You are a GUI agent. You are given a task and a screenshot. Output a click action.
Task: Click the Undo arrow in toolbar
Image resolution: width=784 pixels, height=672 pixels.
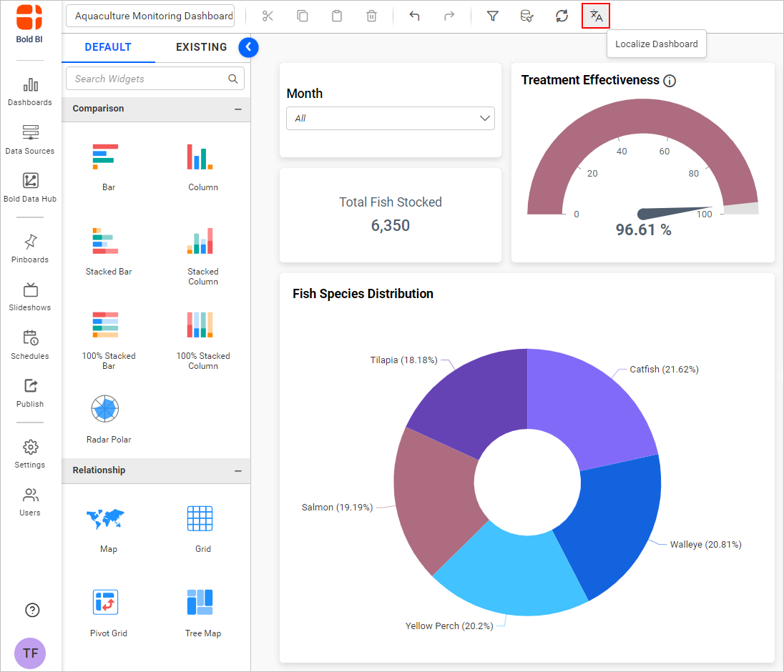(414, 16)
